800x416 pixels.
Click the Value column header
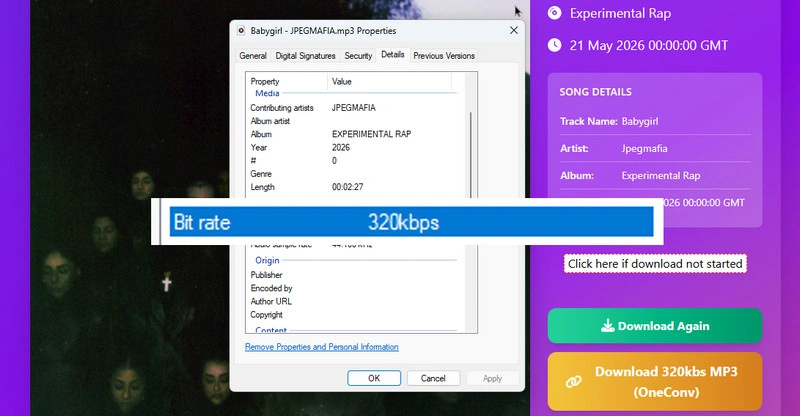[389, 82]
